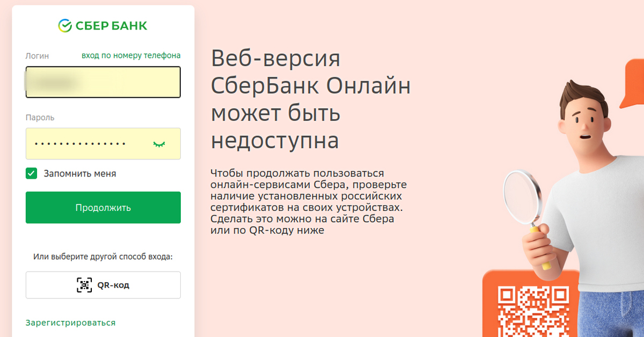Click the Sberbank logo checkmark icon
The image size is (644, 337).
point(65,25)
